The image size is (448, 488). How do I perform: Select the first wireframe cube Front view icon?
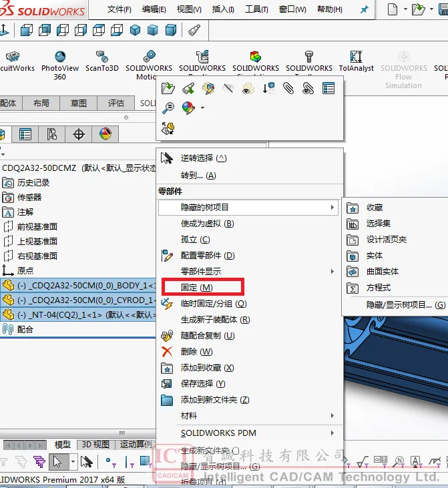27,31
